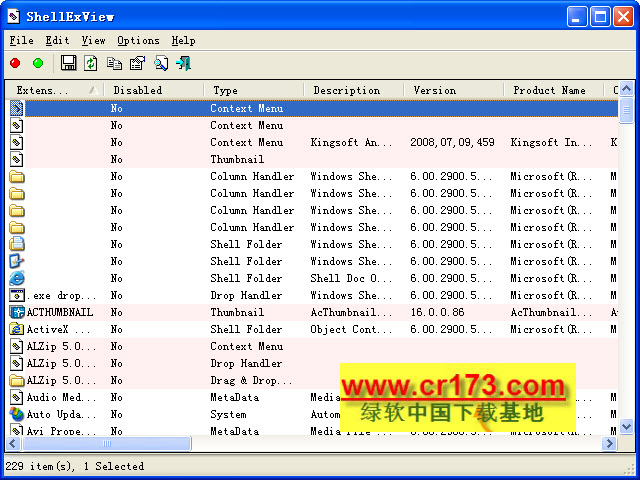Open the Help menu

[x=183, y=40]
